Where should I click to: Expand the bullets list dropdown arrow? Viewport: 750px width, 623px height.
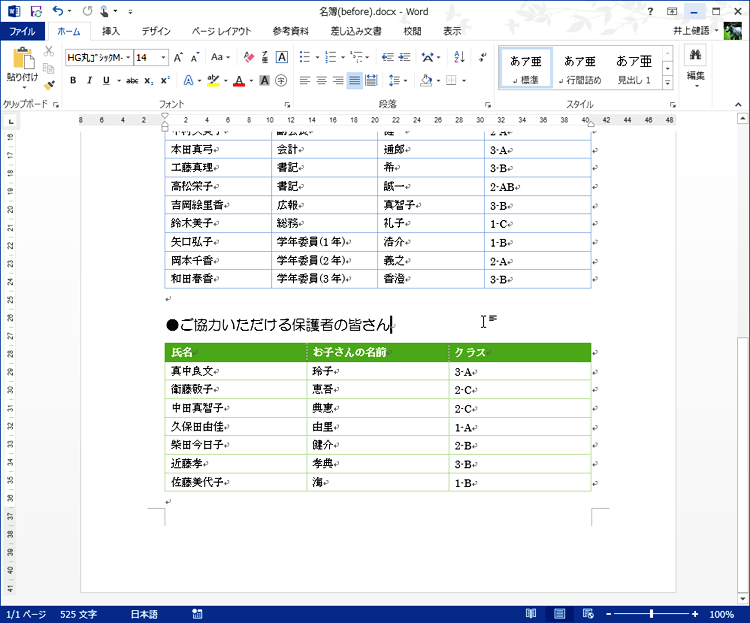pyautogui.click(x=317, y=57)
